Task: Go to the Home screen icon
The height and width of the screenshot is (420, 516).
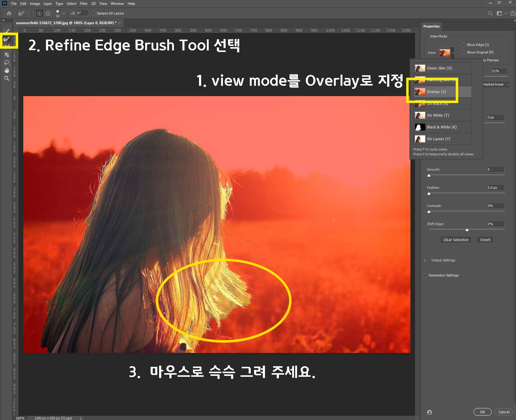Action: pyautogui.click(x=9, y=13)
